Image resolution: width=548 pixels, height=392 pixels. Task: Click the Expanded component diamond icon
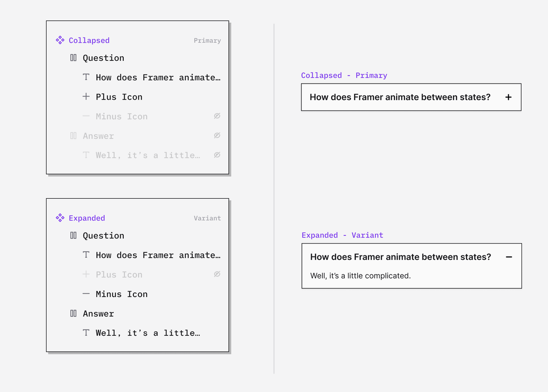[x=60, y=218]
